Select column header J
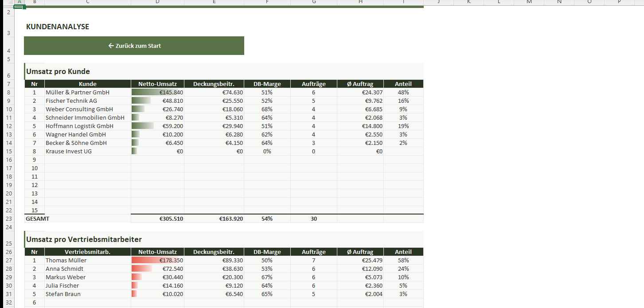 coord(437,2)
